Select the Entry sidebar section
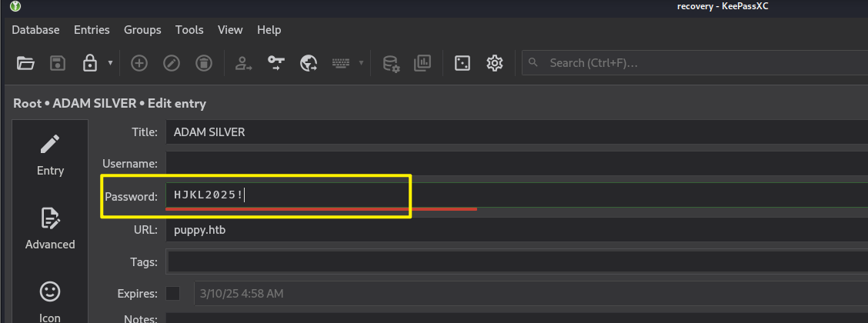 coord(50,155)
